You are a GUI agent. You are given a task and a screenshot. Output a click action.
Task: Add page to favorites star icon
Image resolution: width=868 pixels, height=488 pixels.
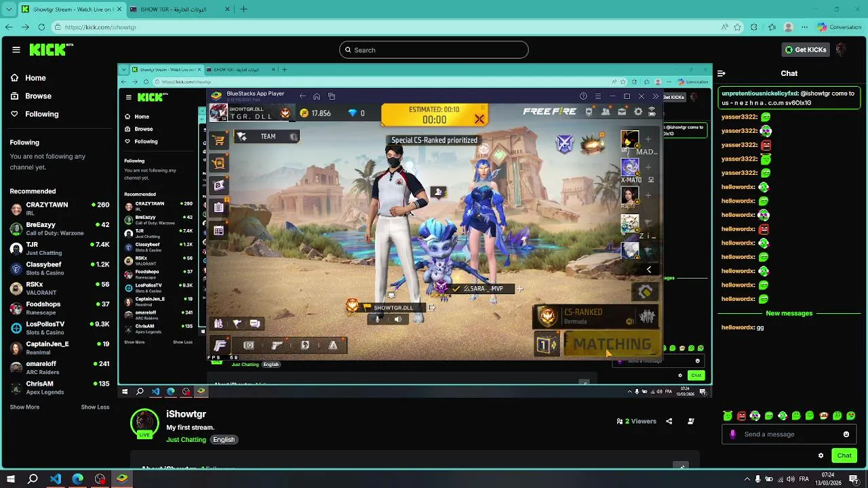(738, 27)
